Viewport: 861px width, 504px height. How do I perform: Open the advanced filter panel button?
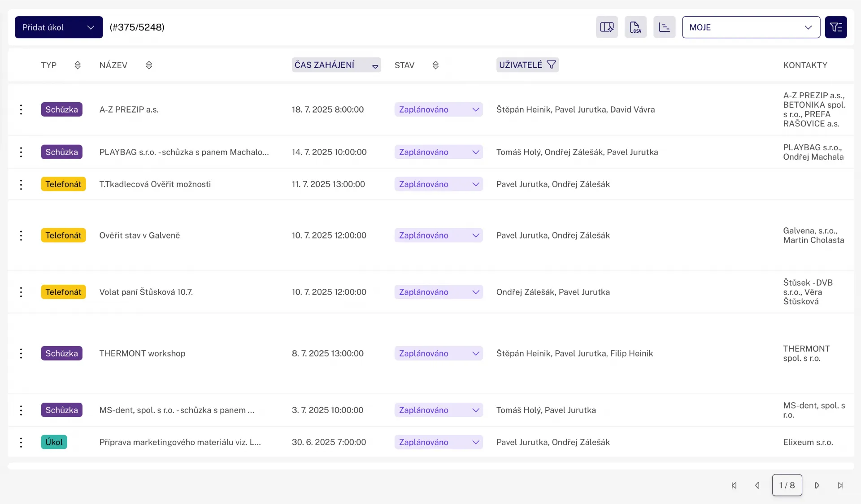pyautogui.click(x=835, y=27)
